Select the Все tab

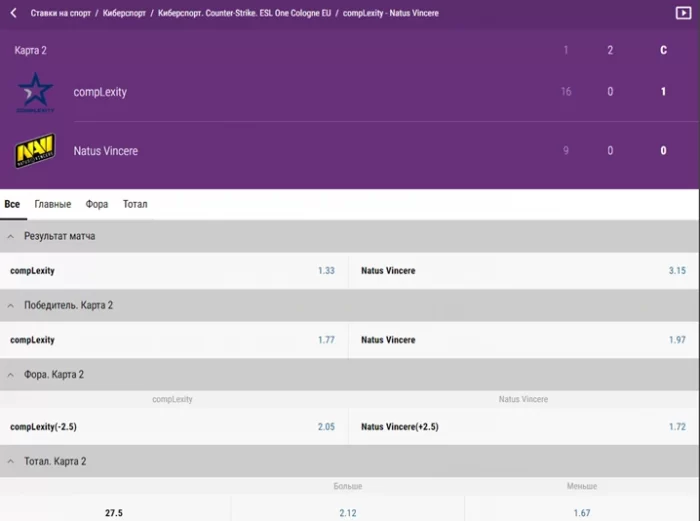12,204
